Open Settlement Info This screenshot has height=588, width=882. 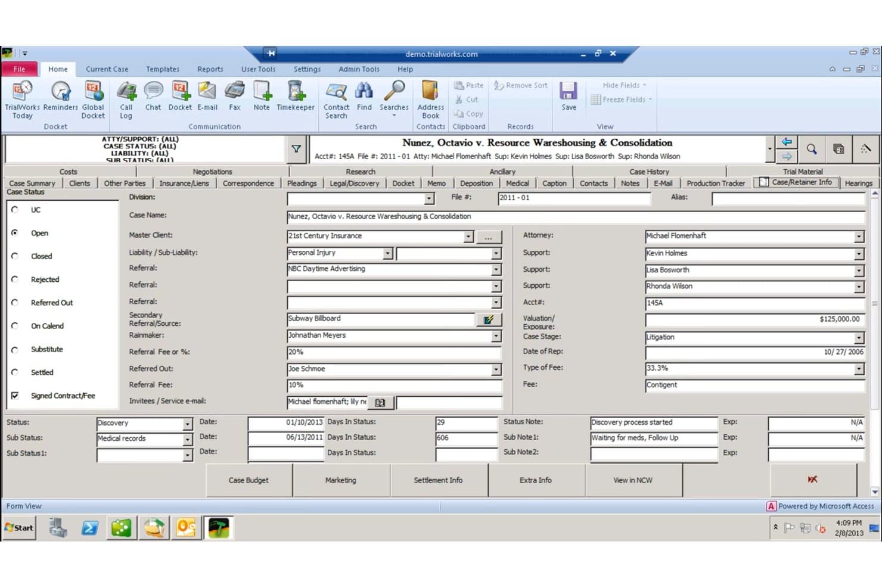(438, 480)
